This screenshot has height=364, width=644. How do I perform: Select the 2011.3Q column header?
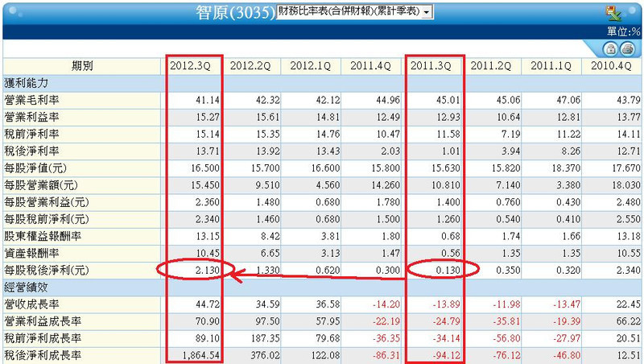click(431, 66)
